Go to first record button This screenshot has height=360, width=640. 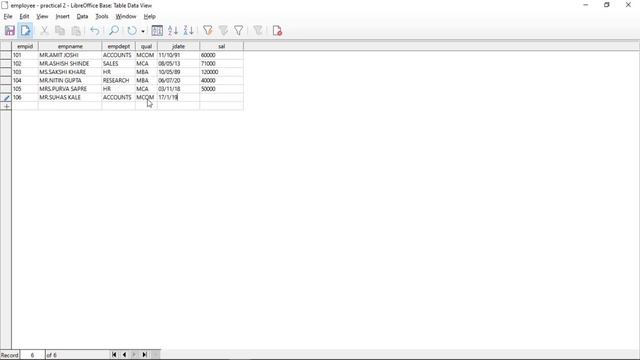[114, 355]
